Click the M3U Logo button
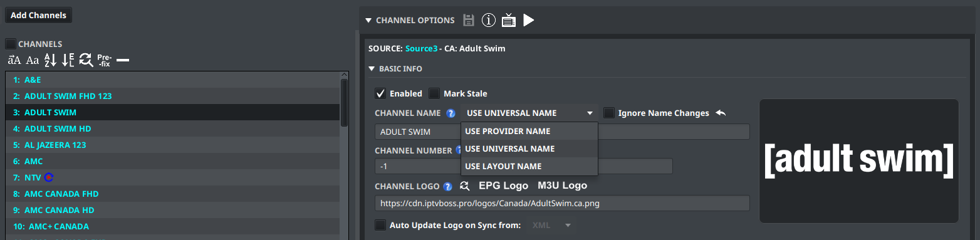 (562, 185)
